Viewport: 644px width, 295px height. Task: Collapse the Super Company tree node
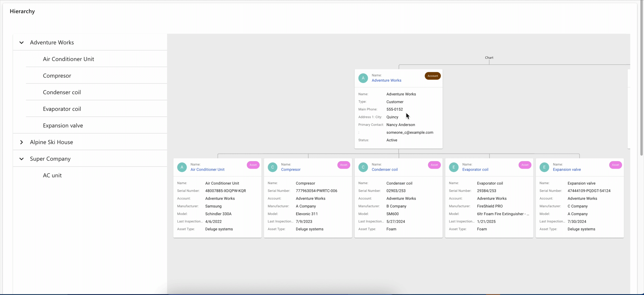[x=22, y=159]
